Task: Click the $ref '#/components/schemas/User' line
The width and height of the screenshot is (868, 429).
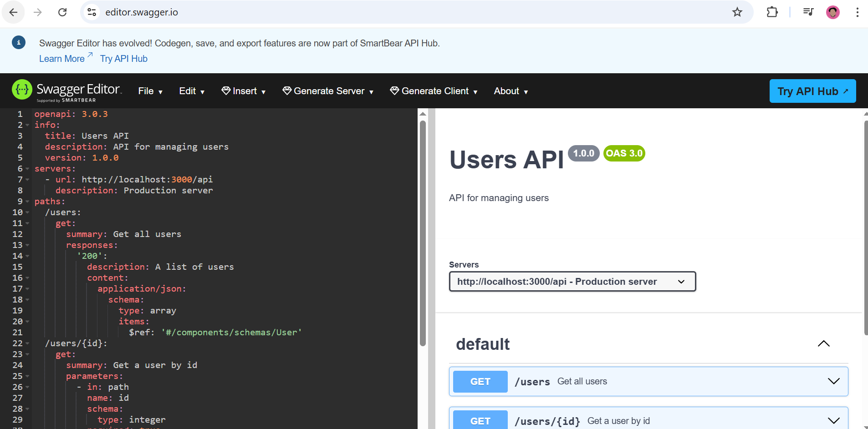Action: [215, 333]
